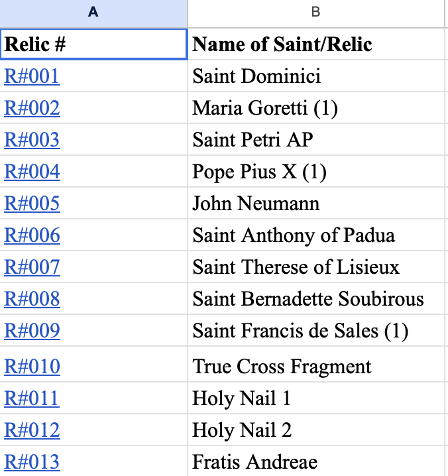Open the R#001 relic link
Viewport: 448px width, 476px height.
32,76
